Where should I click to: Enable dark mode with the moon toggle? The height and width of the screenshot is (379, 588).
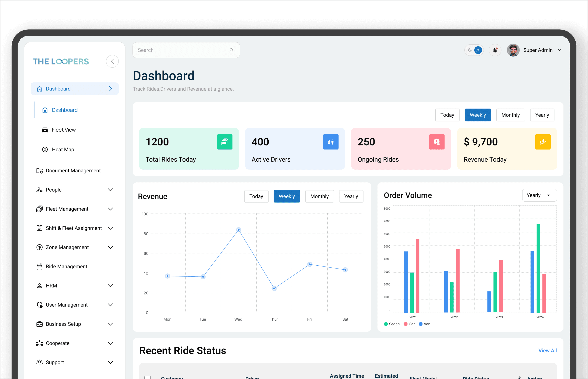click(x=470, y=50)
